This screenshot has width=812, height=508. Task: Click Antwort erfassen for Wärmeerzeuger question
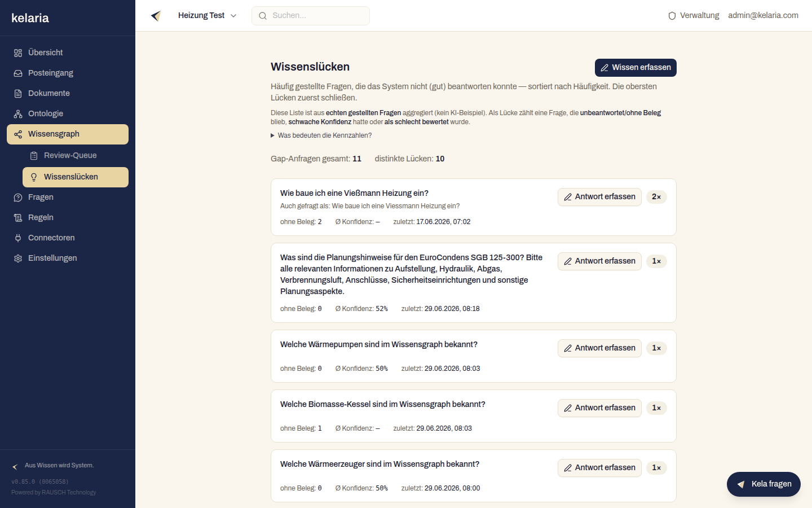(x=599, y=468)
